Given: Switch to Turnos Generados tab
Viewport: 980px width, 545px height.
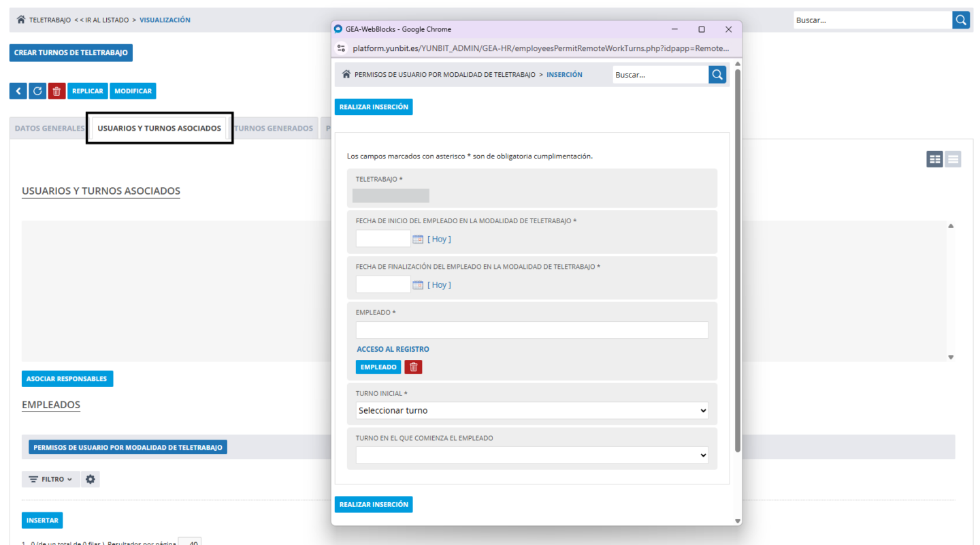Looking at the screenshot, I should pos(274,128).
